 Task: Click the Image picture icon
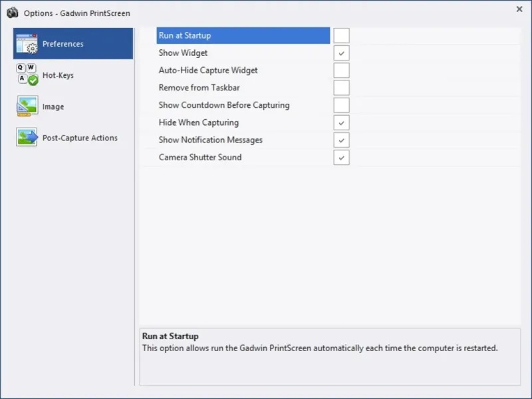coord(27,106)
